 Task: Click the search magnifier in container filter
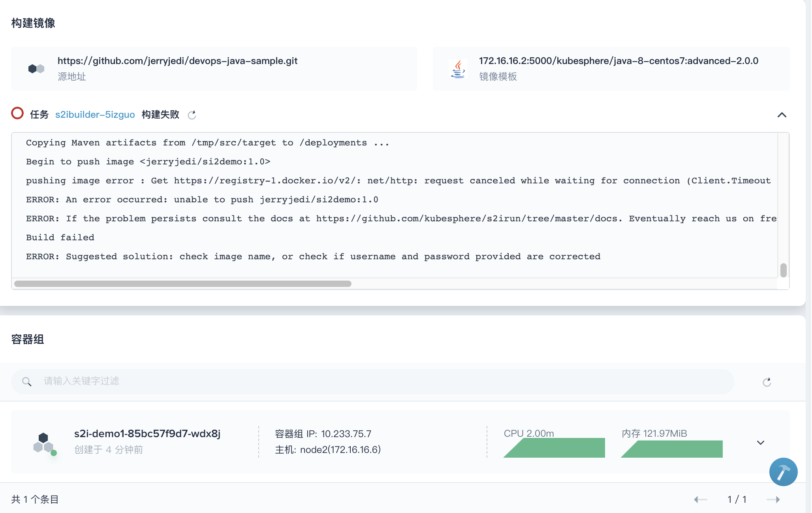tap(27, 381)
